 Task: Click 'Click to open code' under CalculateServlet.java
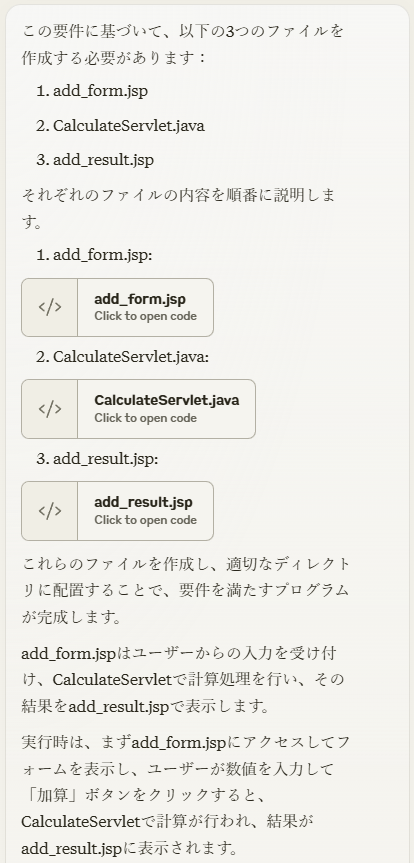pos(145,418)
